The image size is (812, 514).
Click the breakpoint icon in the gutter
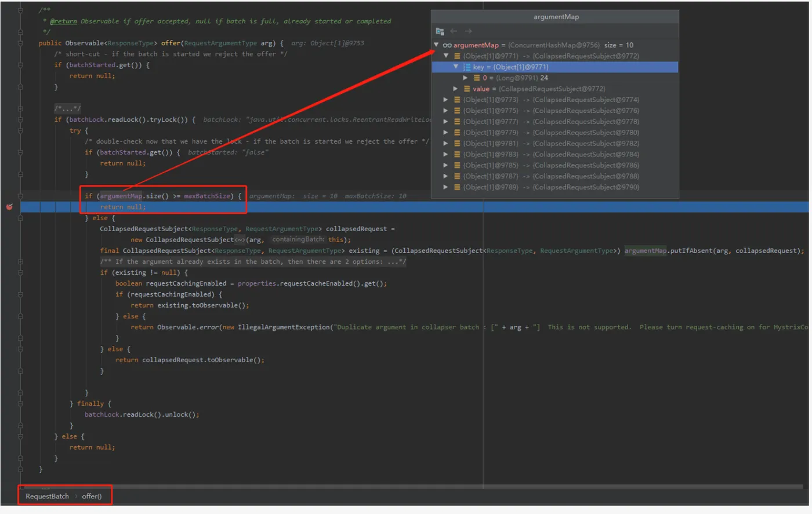[9, 206]
